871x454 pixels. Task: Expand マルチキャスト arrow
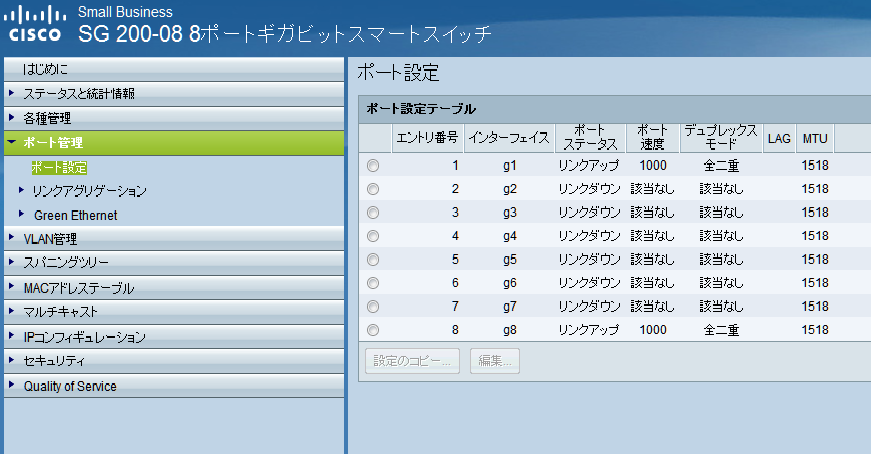point(11,311)
